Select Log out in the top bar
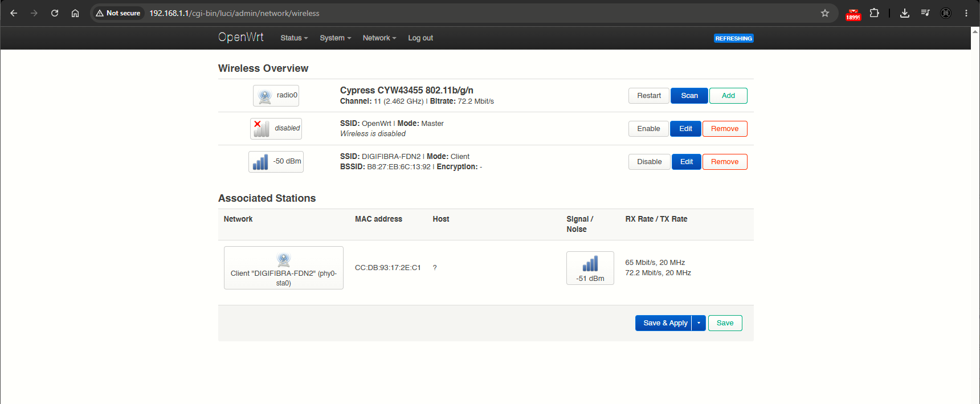This screenshot has height=404, width=980. (420, 38)
